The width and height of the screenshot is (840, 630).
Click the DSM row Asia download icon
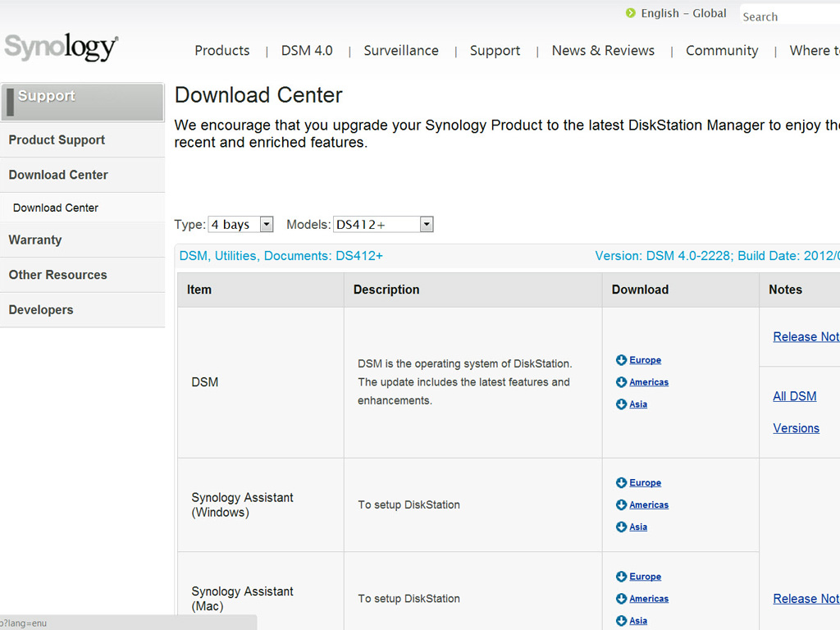[622, 404]
